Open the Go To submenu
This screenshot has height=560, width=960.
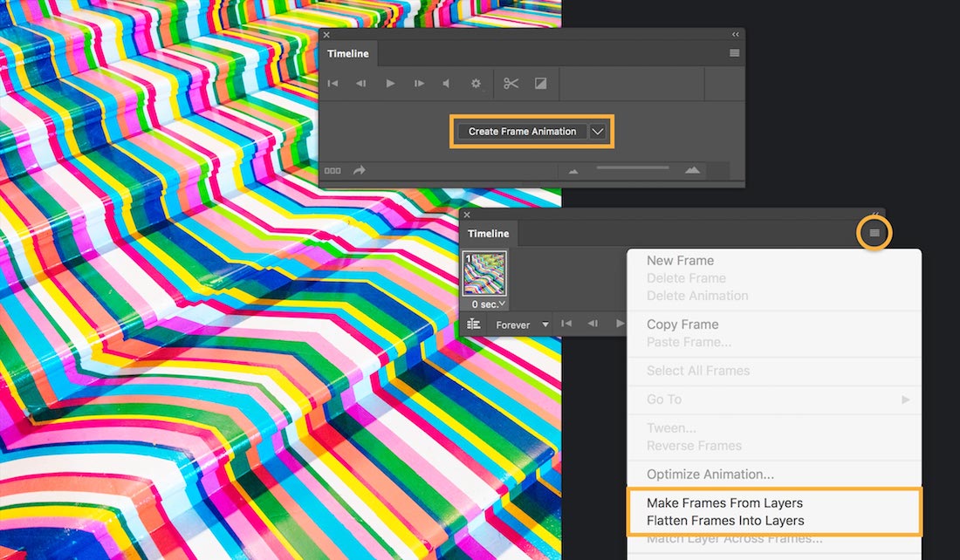coord(774,400)
